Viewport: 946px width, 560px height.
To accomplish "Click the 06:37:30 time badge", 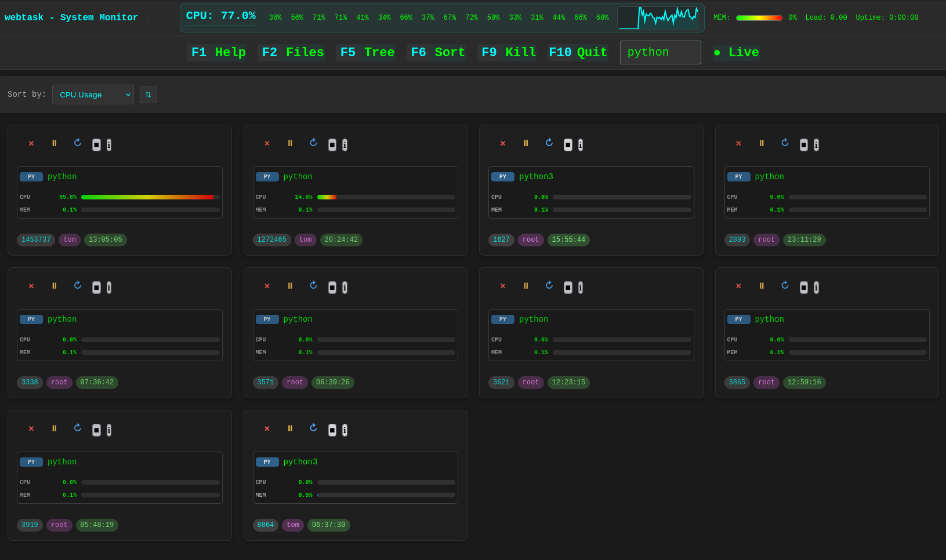I will [x=329, y=525].
